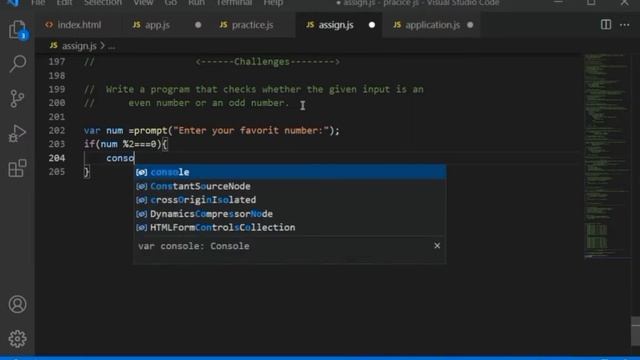Screen dimensions: 640x360
Task: Open the Run menu
Action: (196, 3)
